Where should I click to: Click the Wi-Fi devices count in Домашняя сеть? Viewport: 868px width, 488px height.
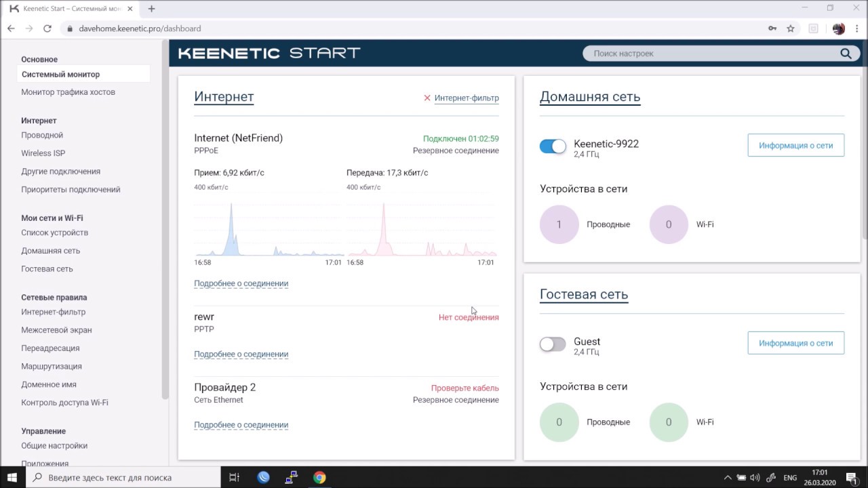pyautogui.click(x=668, y=224)
